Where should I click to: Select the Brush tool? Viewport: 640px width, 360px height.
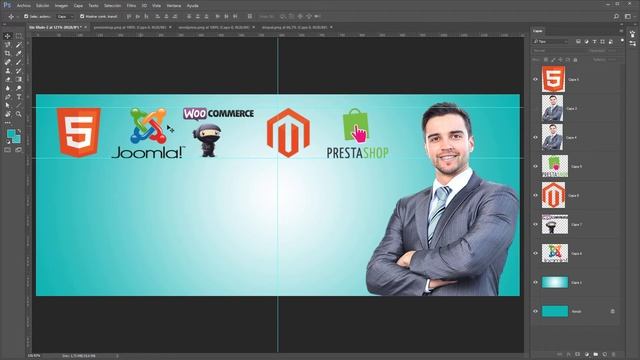(x=19, y=62)
